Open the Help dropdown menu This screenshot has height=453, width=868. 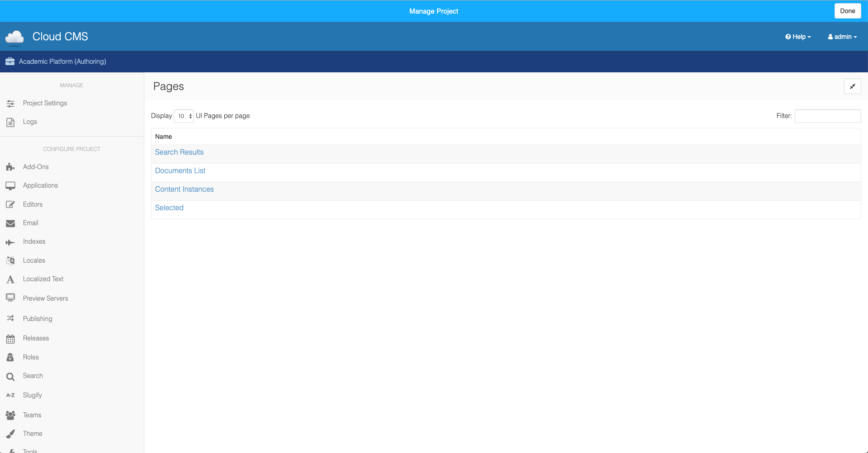pyautogui.click(x=798, y=37)
